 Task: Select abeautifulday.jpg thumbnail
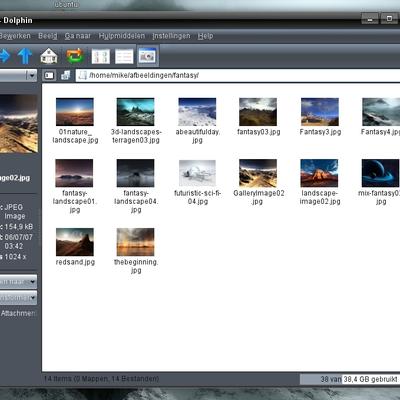(x=197, y=112)
